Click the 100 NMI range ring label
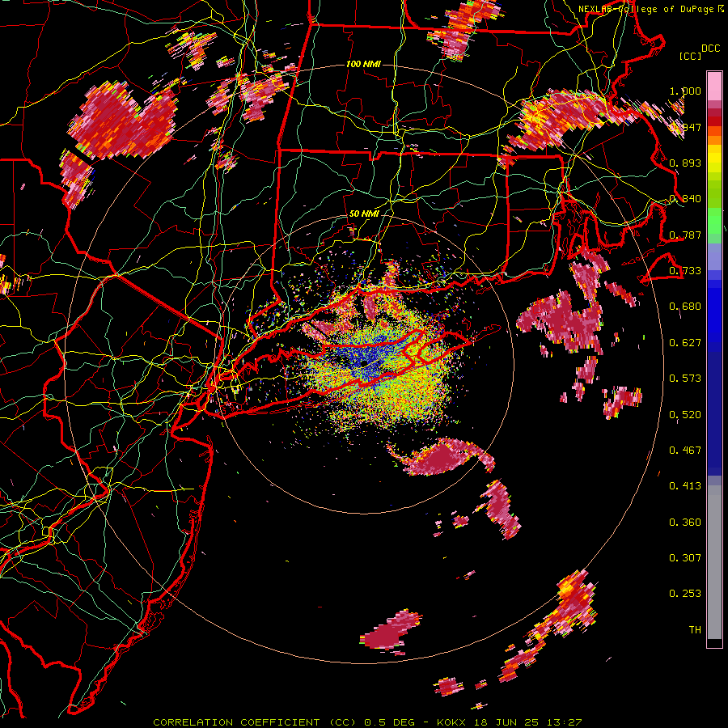This screenshot has height=728, width=728. pyautogui.click(x=363, y=64)
